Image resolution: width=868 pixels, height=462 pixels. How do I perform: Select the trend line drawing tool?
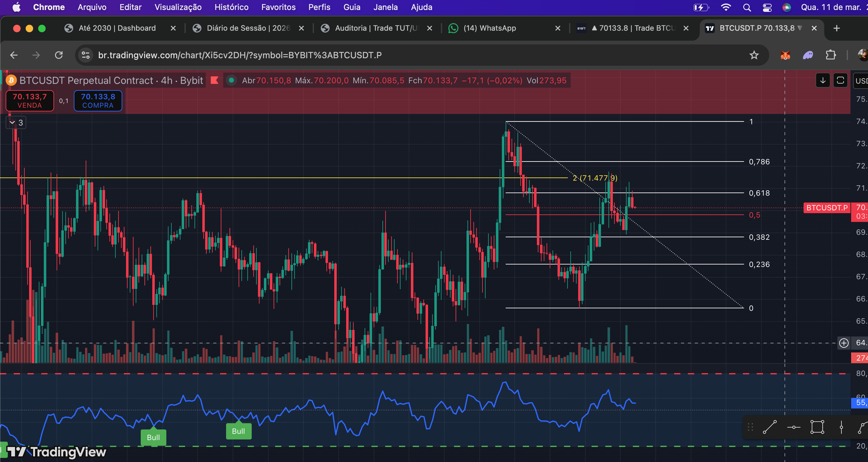(770, 427)
